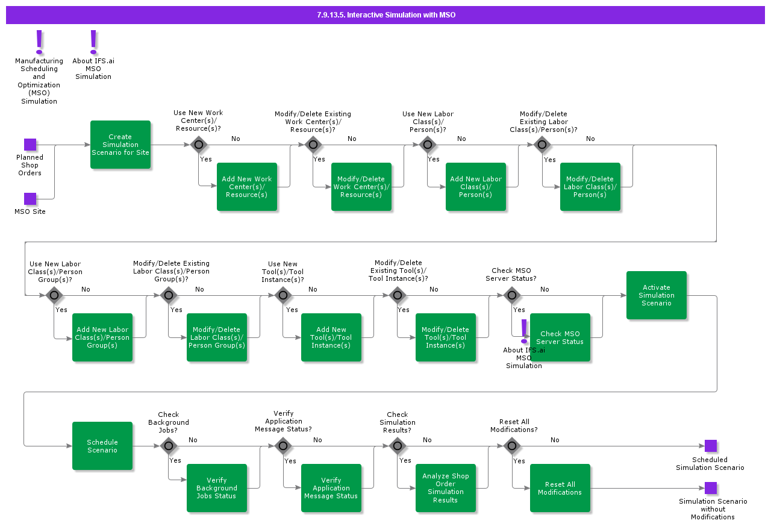
Task: Click the 'Check Background Jobs?' question text
Action: (x=169, y=422)
